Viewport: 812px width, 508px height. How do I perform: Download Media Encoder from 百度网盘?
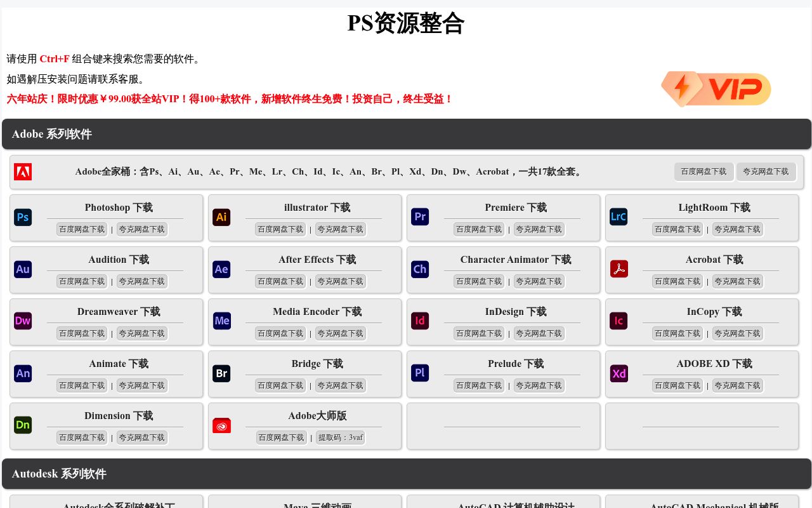coord(280,333)
